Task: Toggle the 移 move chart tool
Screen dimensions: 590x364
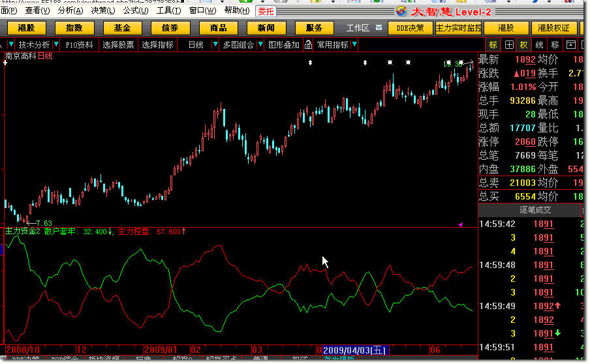Action: 555,45
